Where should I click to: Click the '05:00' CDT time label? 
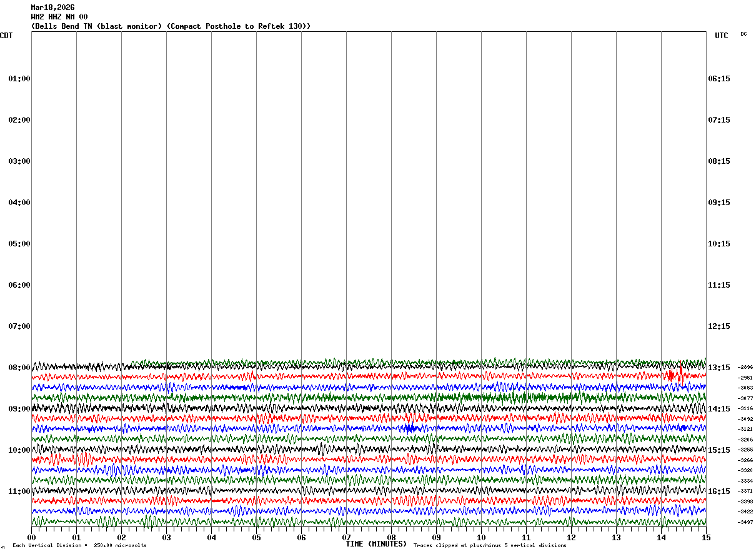19,244
